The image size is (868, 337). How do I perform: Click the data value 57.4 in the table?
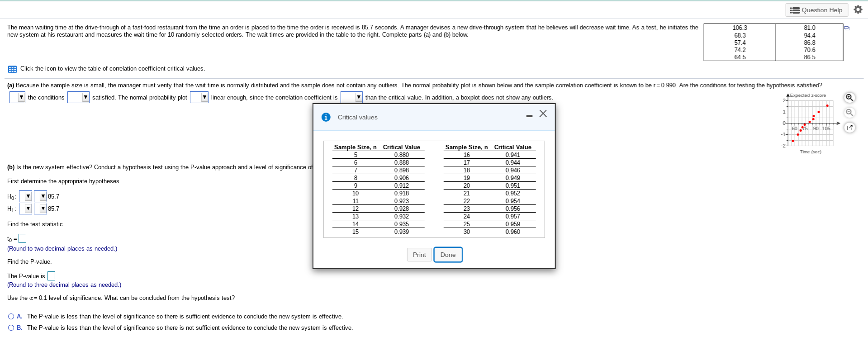pyautogui.click(x=740, y=43)
